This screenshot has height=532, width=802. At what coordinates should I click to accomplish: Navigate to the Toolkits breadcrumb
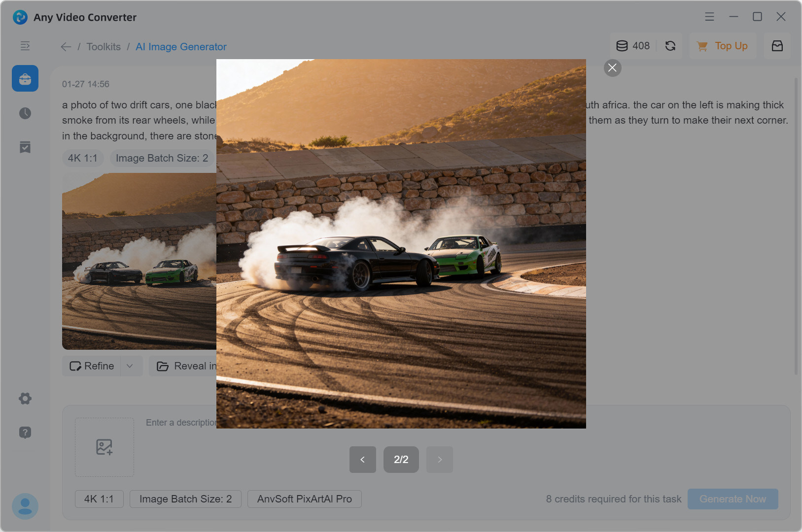[104, 47]
